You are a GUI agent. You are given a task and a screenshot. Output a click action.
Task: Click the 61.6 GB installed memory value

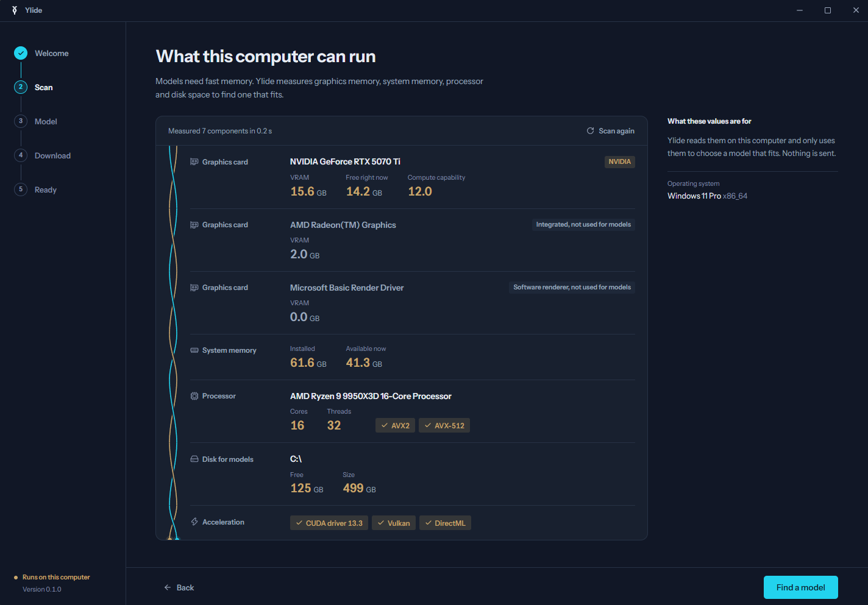pos(308,363)
